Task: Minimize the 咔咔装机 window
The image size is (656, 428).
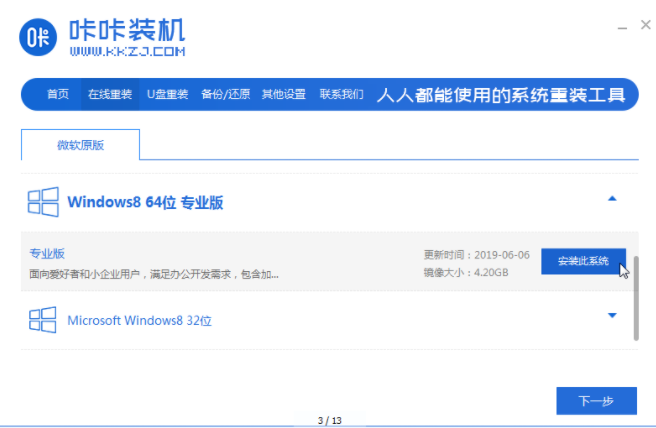Action: [x=622, y=28]
